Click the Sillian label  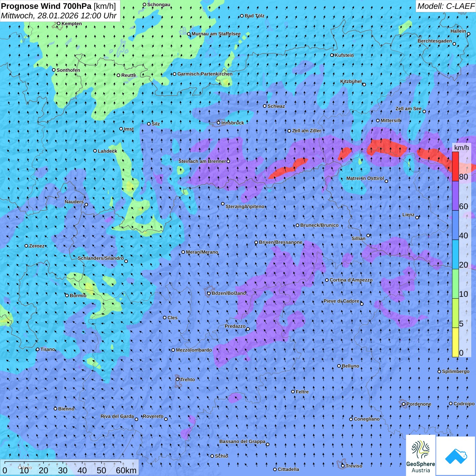pyautogui.click(x=358, y=238)
